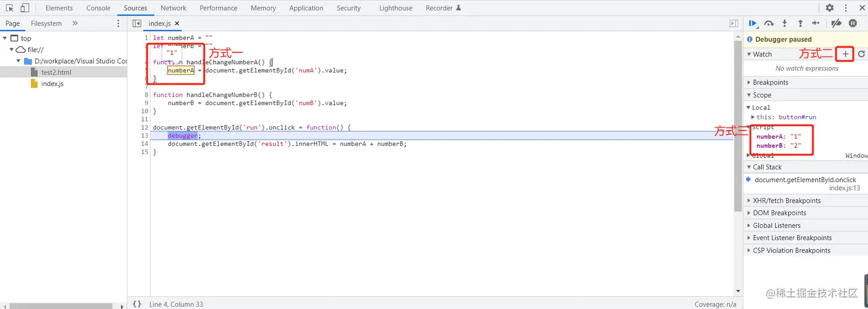Open the Performance tab
The width and height of the screenshot is (868, 309).
coord(219,8)
